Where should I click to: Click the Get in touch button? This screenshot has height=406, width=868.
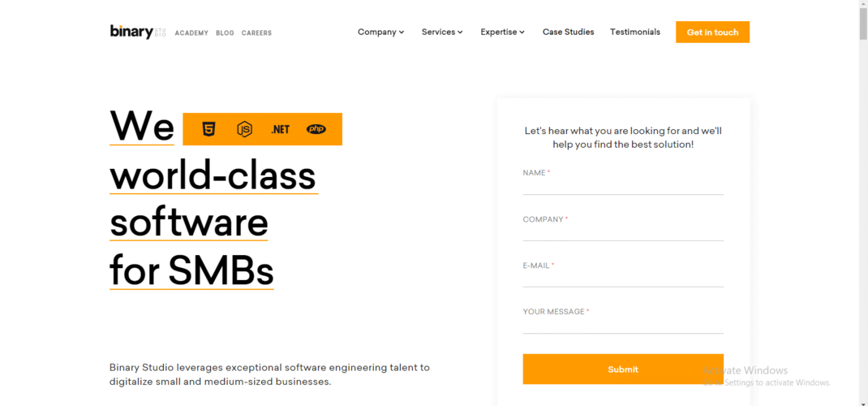click(x=712, y=32)
